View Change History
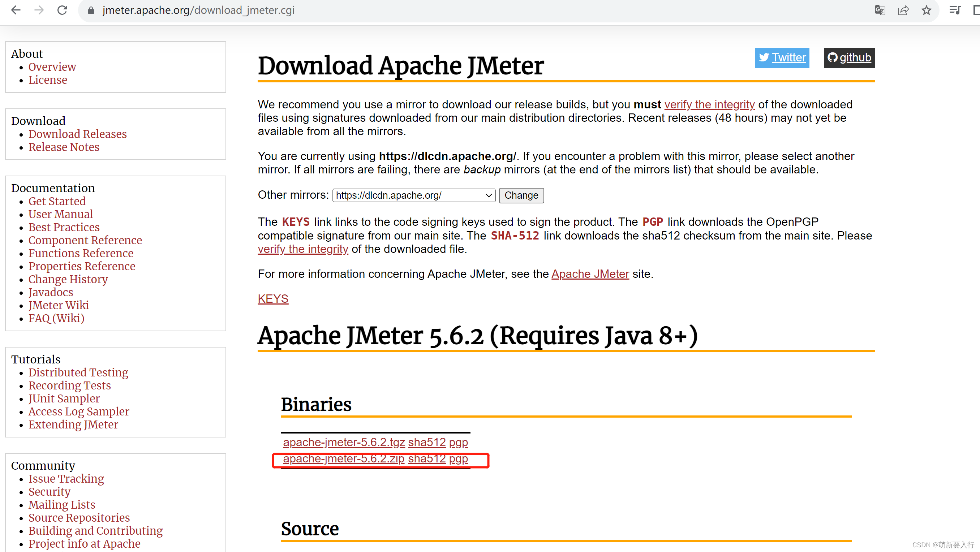Viewport: 980px width, 552px height. click(68, 279)
